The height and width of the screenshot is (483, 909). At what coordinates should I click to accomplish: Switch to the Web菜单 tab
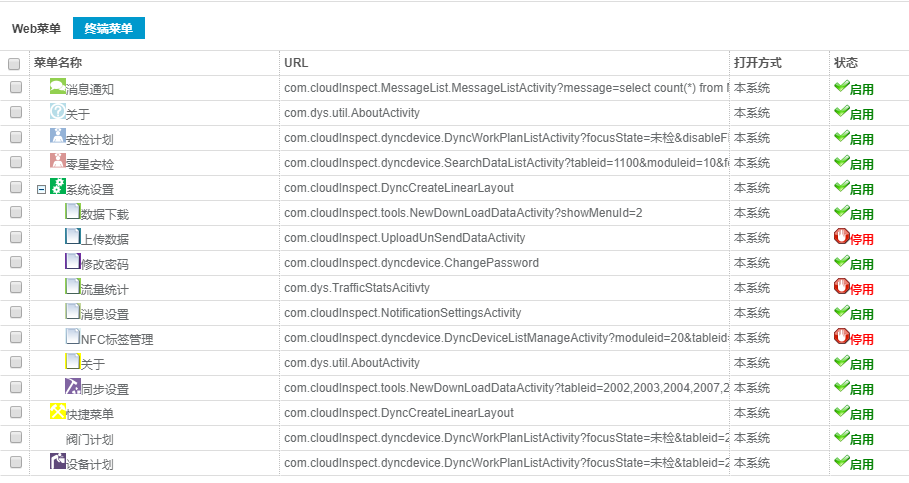pos(36,29)
